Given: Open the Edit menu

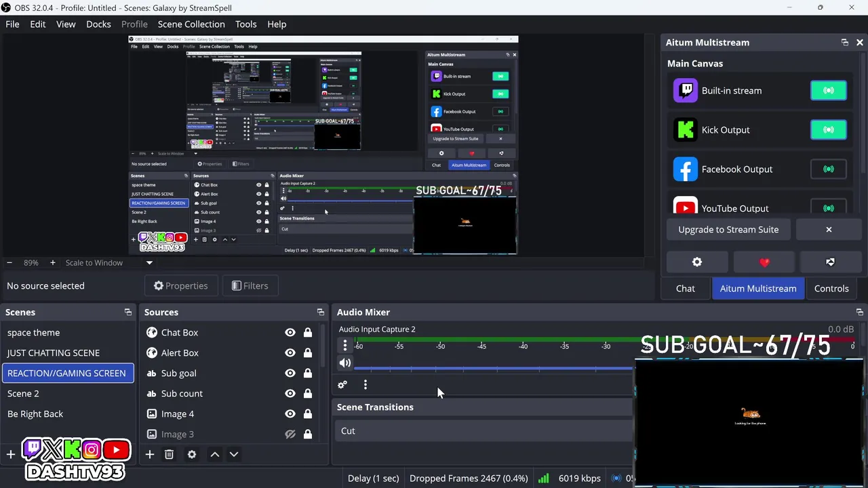Looking at the screenshot, I should pyautogui.click(x=38, y=24).
